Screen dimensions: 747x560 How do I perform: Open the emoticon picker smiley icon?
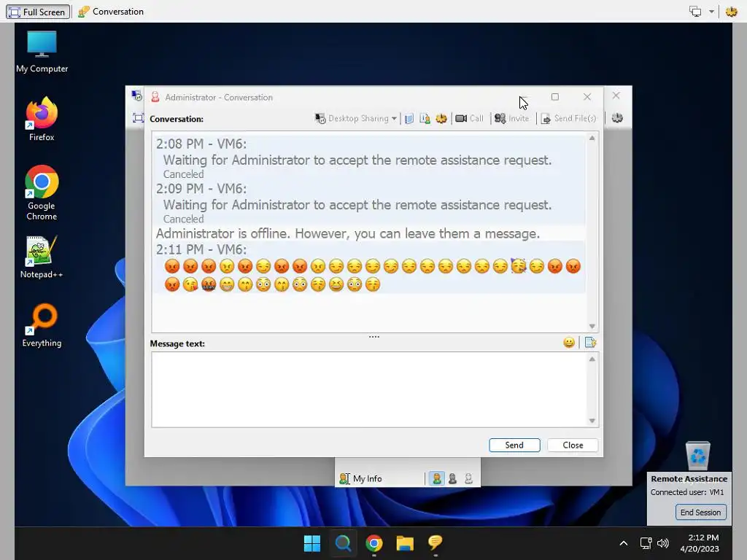pos(569,342)
